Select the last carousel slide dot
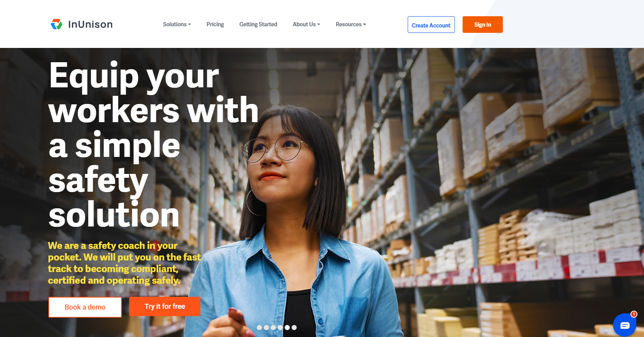Viewport: 644px width, 337px height. (294, 327)
